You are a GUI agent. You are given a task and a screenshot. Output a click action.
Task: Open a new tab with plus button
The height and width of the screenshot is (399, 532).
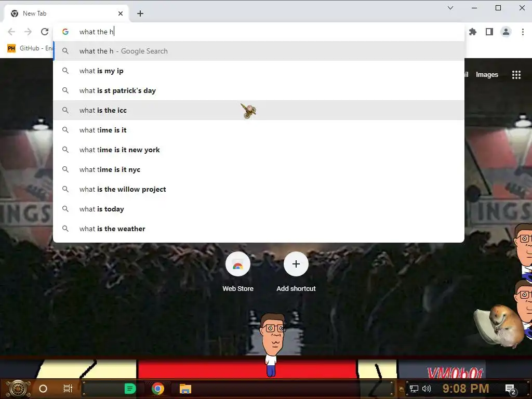click(x=140, y=14)
